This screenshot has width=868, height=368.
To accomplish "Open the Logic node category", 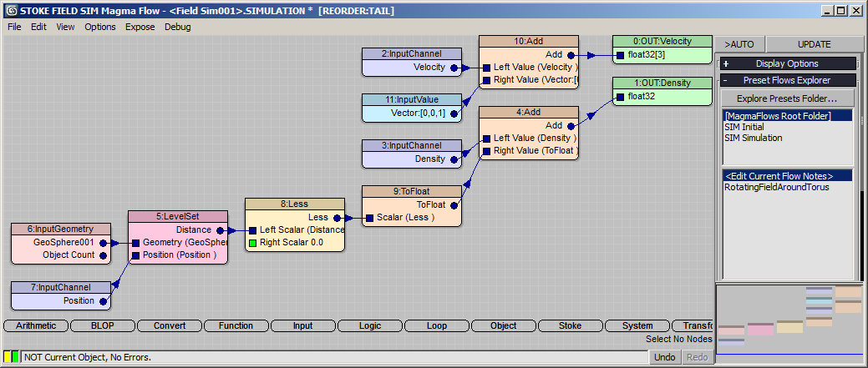I will click(370, 326).
